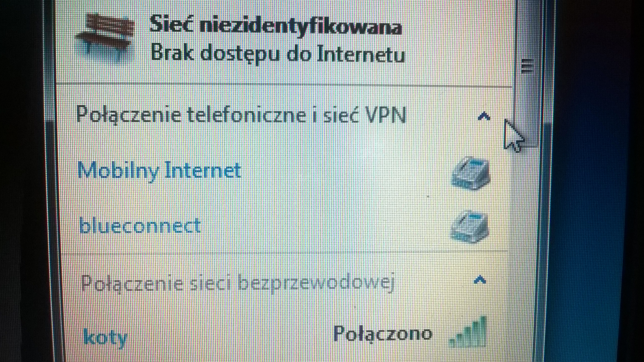The height and width of the screenshot is (362, 644).
Task: Collapse the Połączenie telefoniczne i sieć VPN chevron
Action: click(x=483, y=117)
